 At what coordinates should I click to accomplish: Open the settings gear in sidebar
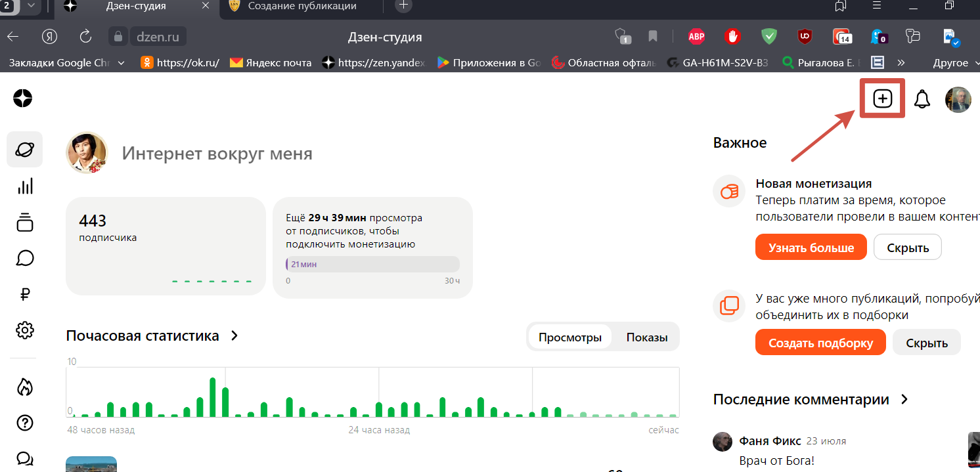(x=25, y=330)
